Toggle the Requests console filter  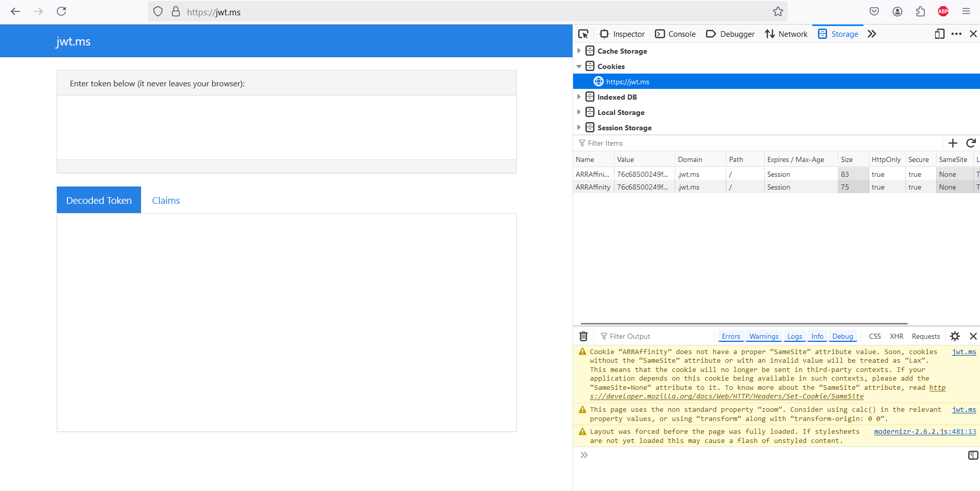coord(926,336)
